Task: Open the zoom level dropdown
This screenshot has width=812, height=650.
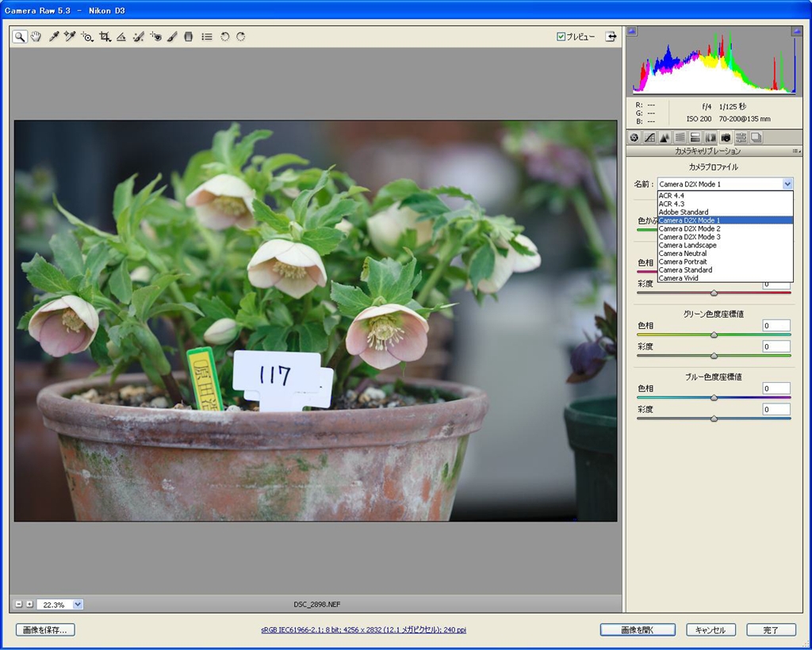Action: coord(77,604)
